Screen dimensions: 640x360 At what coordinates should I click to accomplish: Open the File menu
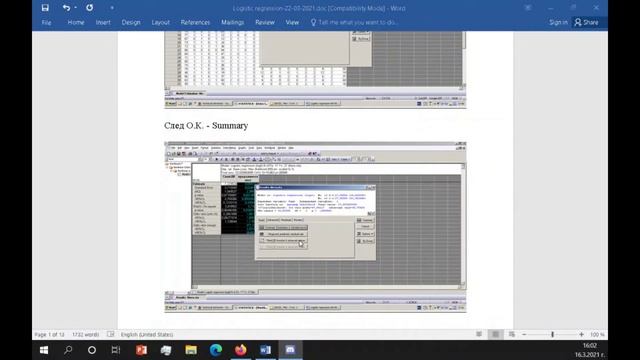tap(47, 22)
